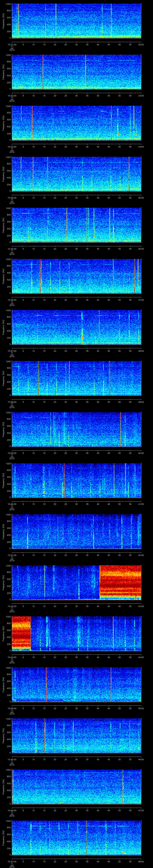Click the 15:43:00 start time label
Viewport: 153px width, 868px height.
[x=12, y=657]
